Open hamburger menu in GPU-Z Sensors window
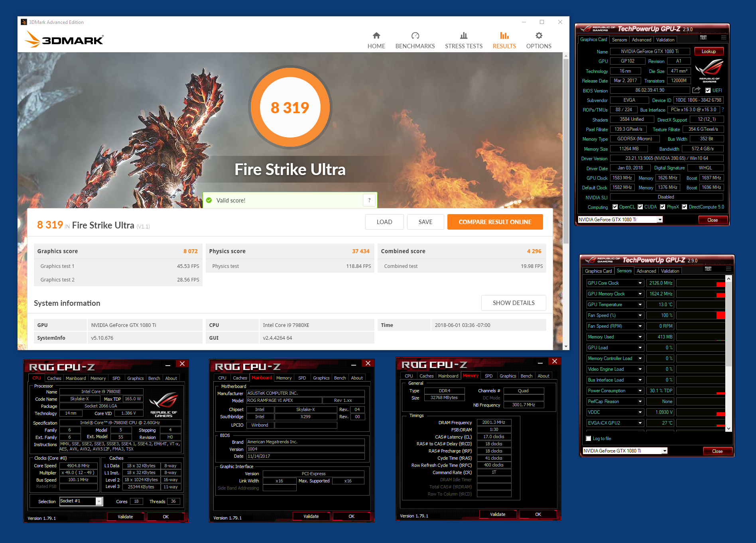The image size is (756, 543). (728, 269)
